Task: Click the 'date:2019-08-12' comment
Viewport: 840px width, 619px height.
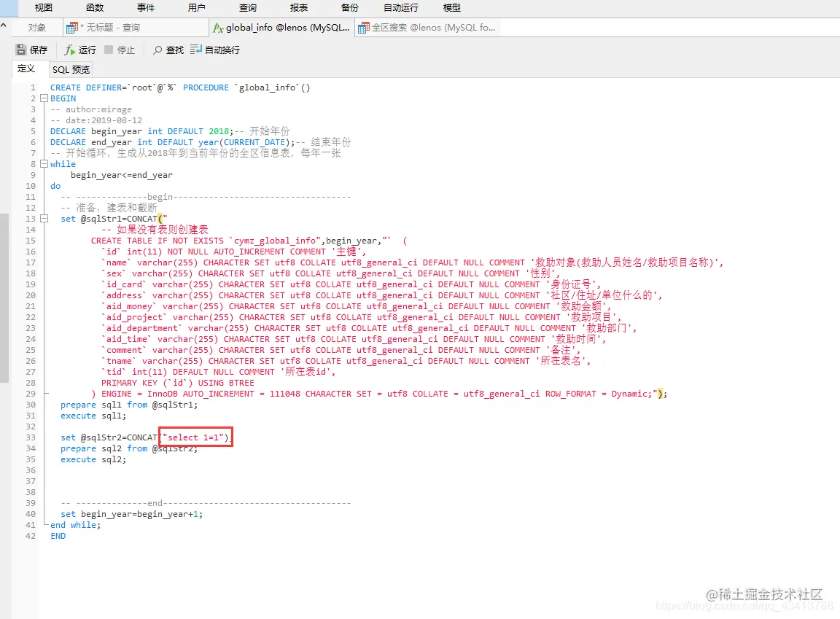Action: point(96,120)
